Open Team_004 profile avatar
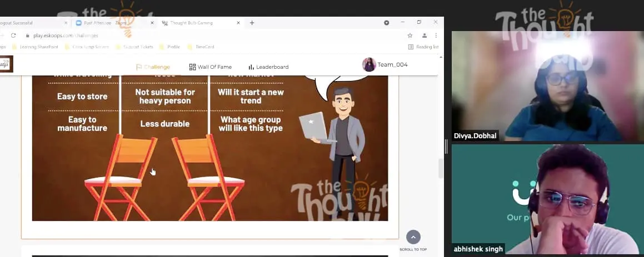The width and height of the screenshot is (644, 257). tap(369, 64)
